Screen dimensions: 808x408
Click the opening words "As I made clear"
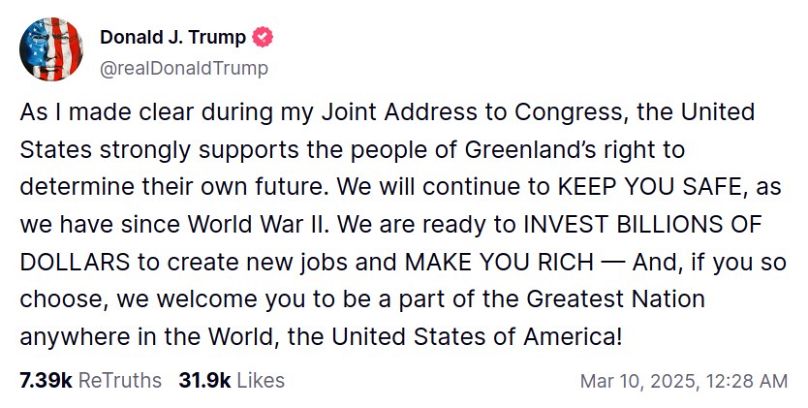click(x=86, y=112)
